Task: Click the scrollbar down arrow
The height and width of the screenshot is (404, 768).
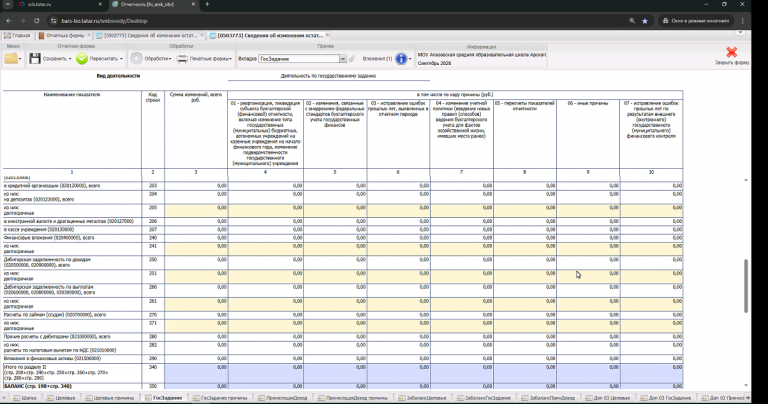Action: (x=746, y=385)
